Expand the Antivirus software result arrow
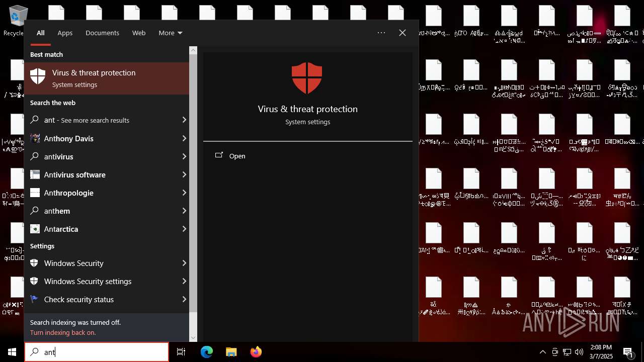This screenshot has height=362, width=644. pyautogui.click(x=184, y=174)
